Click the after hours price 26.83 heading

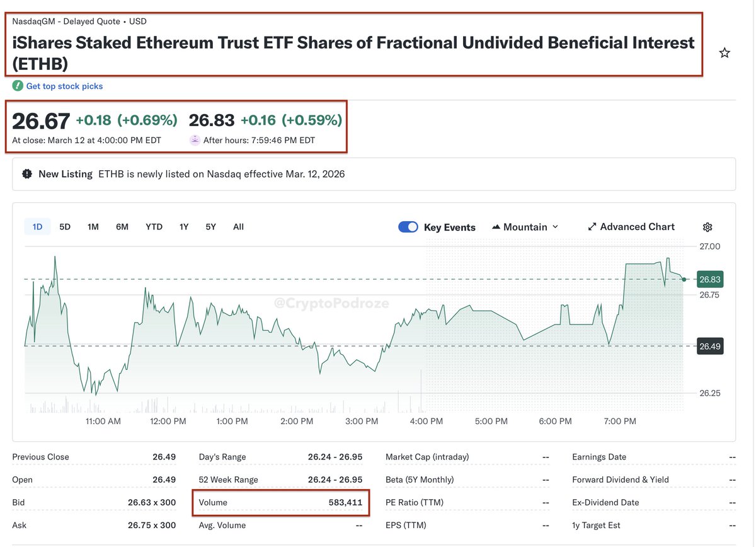[212, 120]
